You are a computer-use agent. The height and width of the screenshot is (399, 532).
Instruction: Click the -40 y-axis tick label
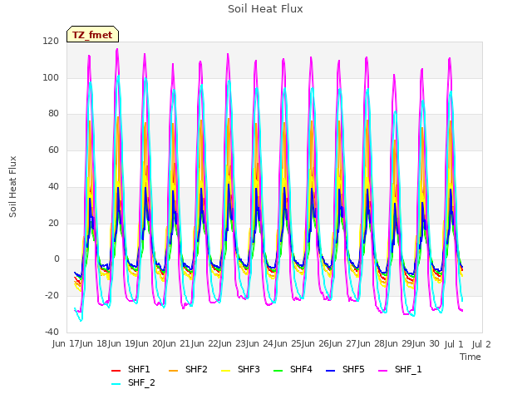(x=52, y=332)
